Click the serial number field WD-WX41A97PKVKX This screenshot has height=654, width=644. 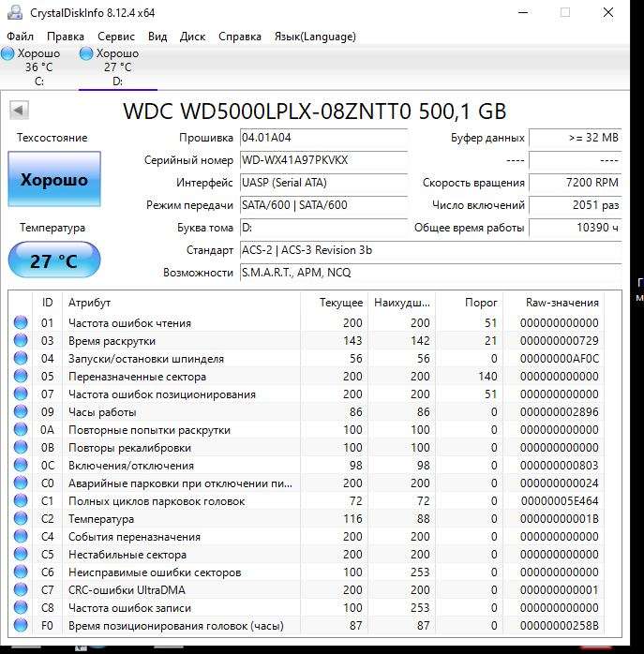tap(323, 160)
